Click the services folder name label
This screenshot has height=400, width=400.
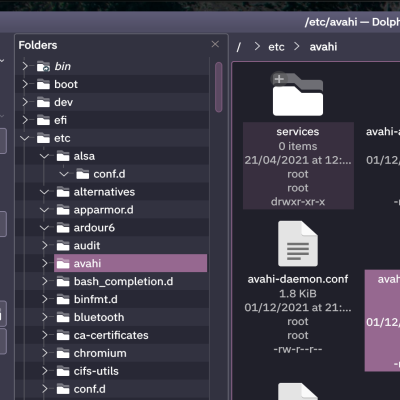pos(298,132)
